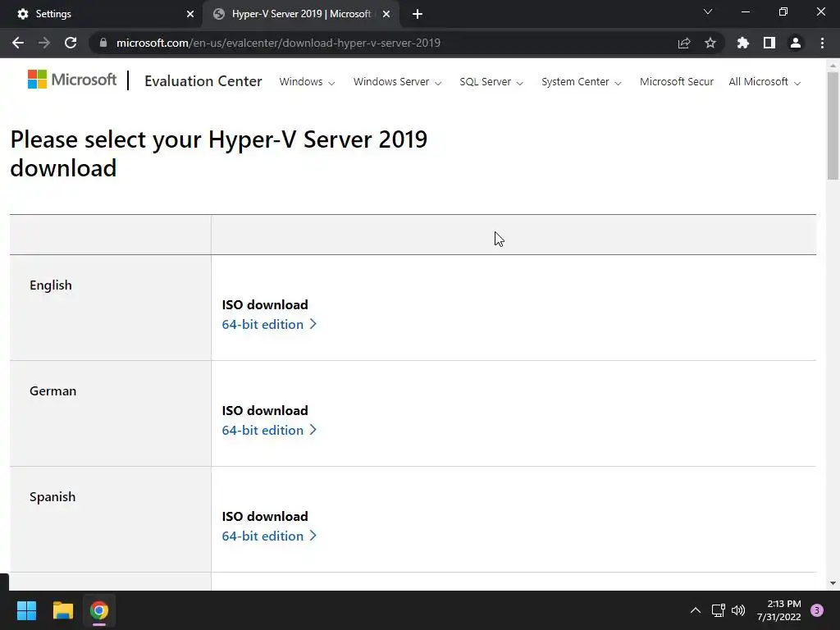Switch to the Settings tab
The height and width of the screenshot is (630, 840).
98,14
